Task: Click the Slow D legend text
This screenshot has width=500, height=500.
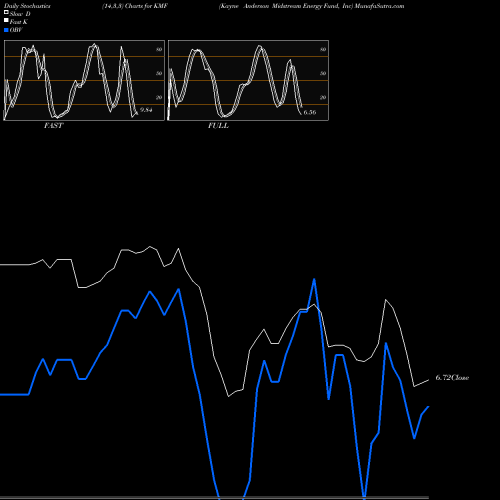Action: (20, 14)
